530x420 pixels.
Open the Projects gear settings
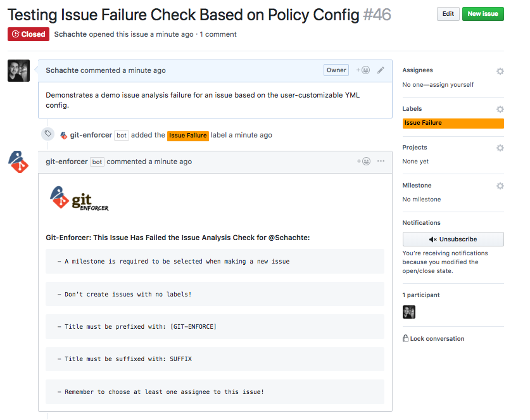pyautogui.click(x=500, y=148)
